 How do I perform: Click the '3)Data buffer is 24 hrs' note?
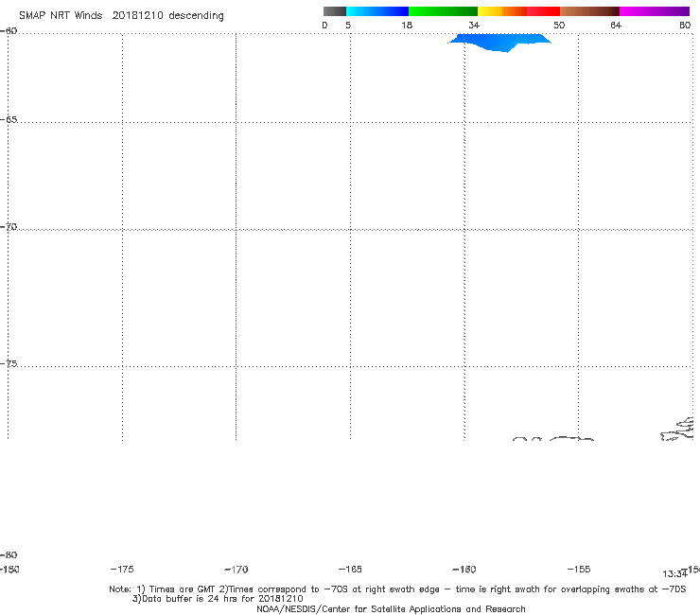218,599
